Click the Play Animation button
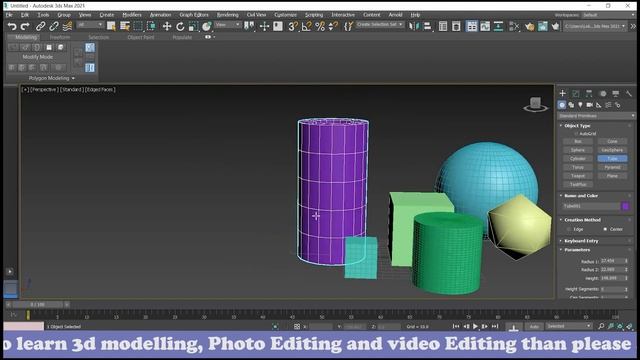This screenshot has height=360, width=640. 475,327
